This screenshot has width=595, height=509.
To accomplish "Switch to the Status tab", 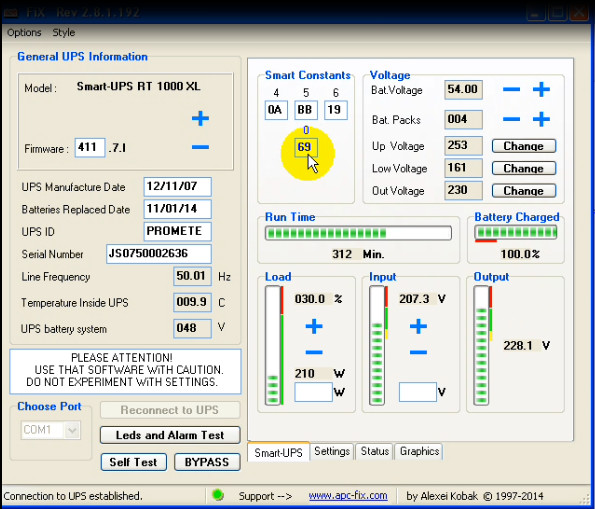I will (375, 451).
